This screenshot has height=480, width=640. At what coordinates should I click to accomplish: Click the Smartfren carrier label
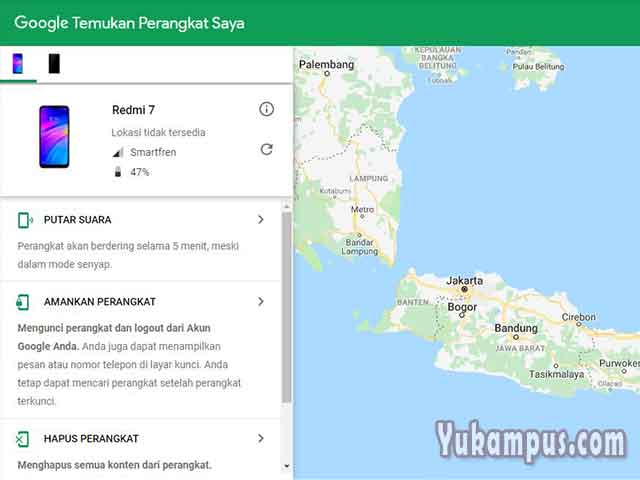coord(153,152)
